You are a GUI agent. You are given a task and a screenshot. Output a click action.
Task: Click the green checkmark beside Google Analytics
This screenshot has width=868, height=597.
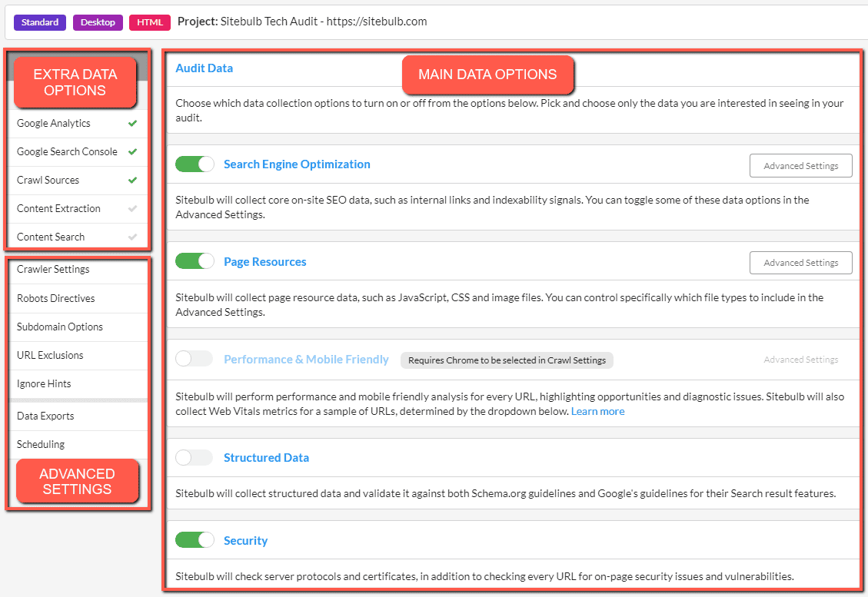click(132, 124)
